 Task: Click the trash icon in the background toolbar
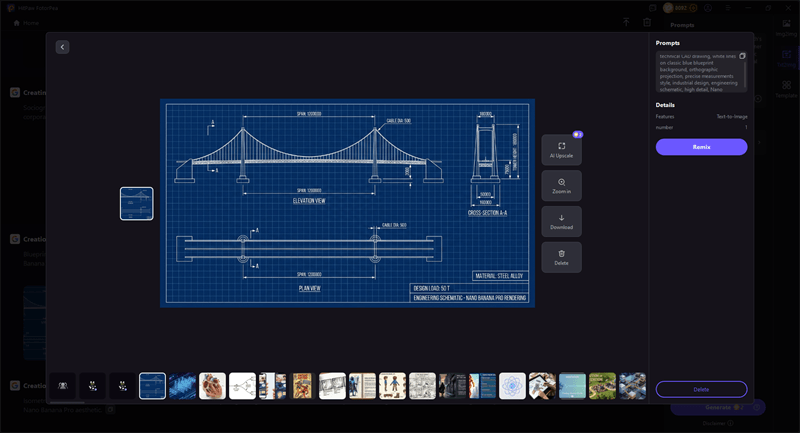pyautogui.click(x=647, y=22)
